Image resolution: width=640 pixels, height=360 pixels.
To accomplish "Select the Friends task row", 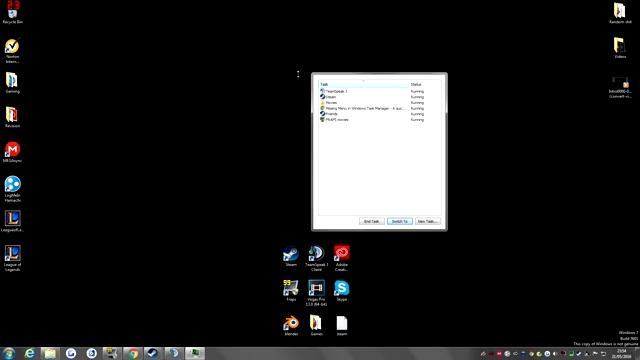I will click(x=380, y=114).
